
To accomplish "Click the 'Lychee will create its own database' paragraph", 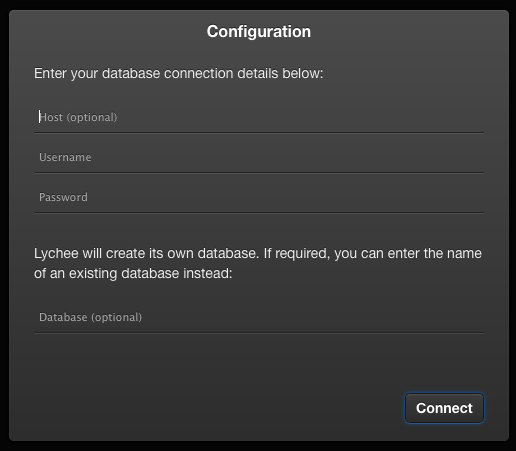I will click(x=258, y=263).
